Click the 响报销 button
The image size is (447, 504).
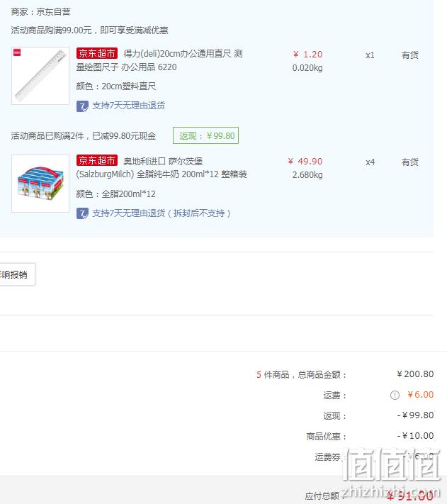(x=17, y=274)
